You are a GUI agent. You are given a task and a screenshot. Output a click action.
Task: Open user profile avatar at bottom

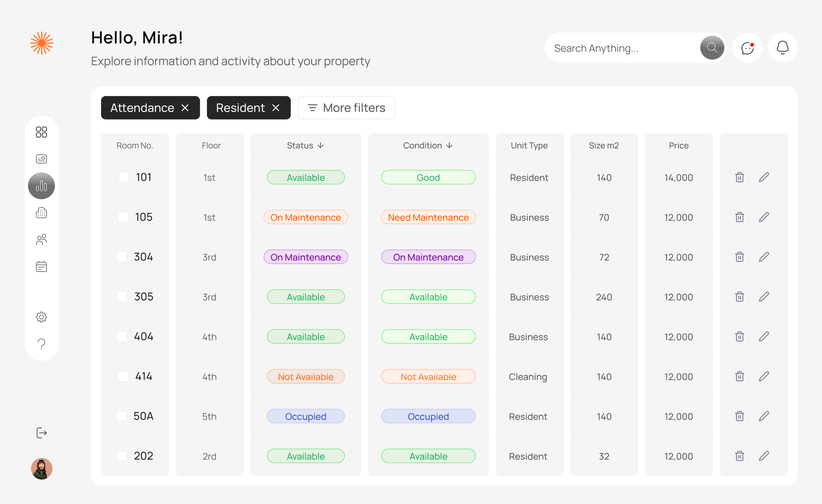pos(41,468)
